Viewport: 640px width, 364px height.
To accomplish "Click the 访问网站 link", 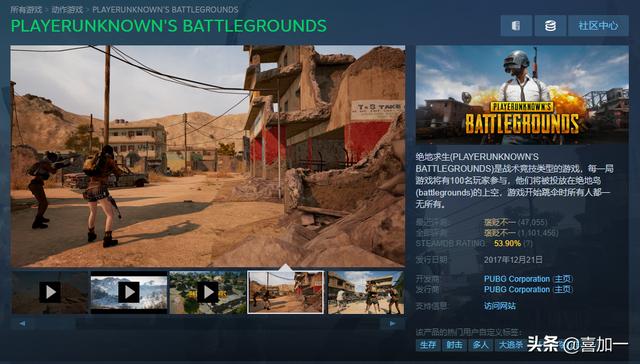I will click(x=500, y=306).
